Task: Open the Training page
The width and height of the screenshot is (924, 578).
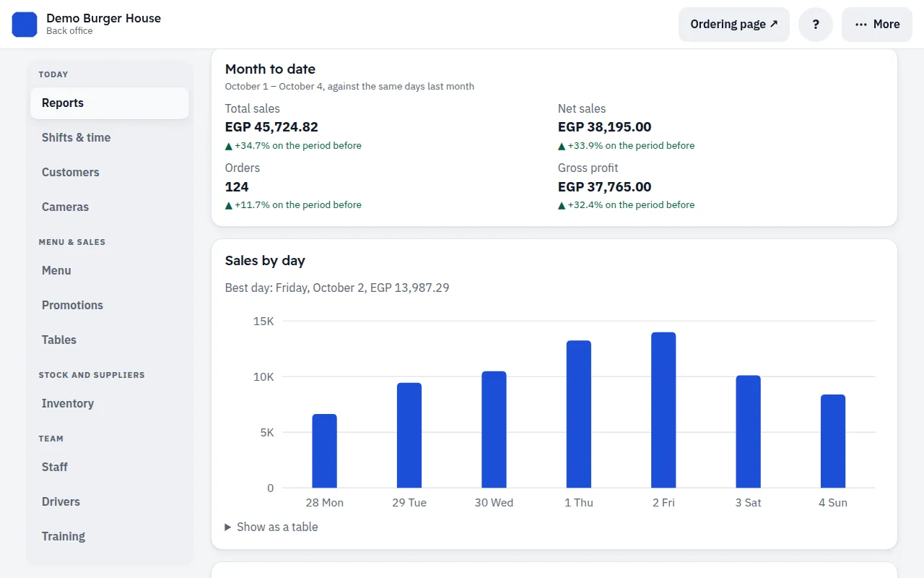Action: 110,537
